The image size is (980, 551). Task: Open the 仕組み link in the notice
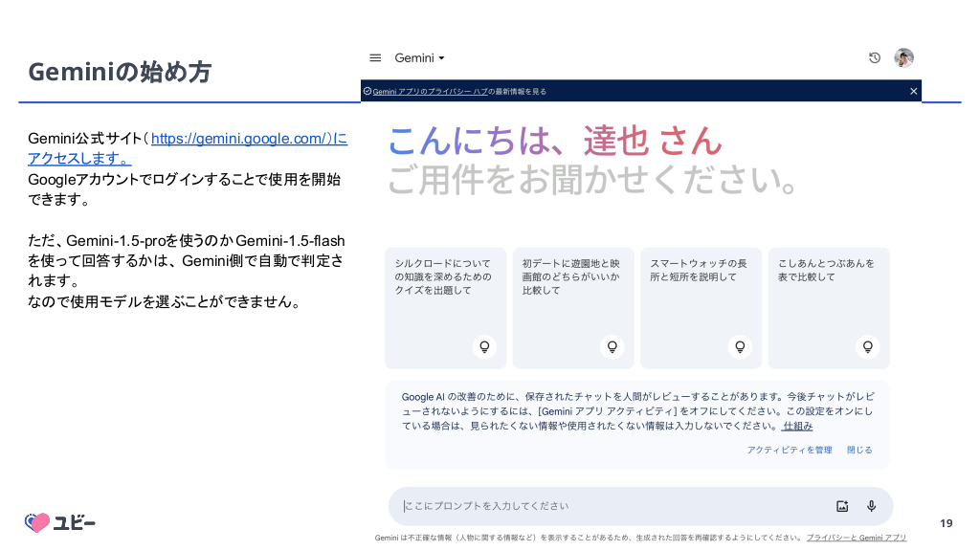click(797, 426)
